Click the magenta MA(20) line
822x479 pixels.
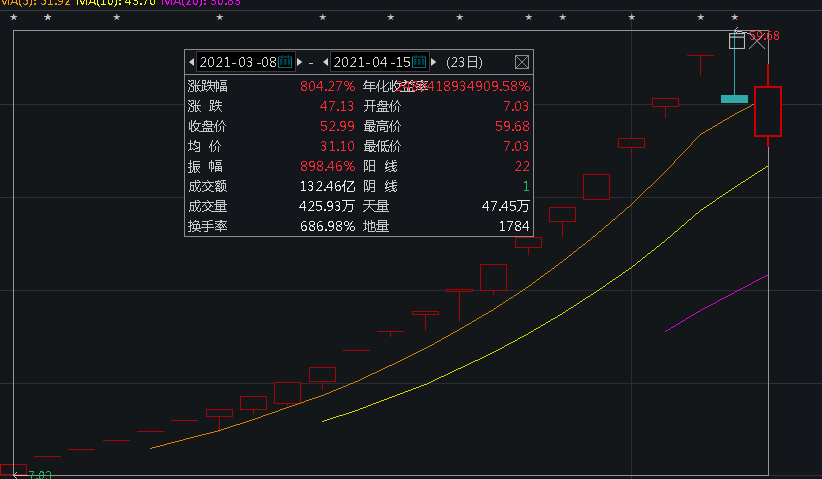point(716,302)
